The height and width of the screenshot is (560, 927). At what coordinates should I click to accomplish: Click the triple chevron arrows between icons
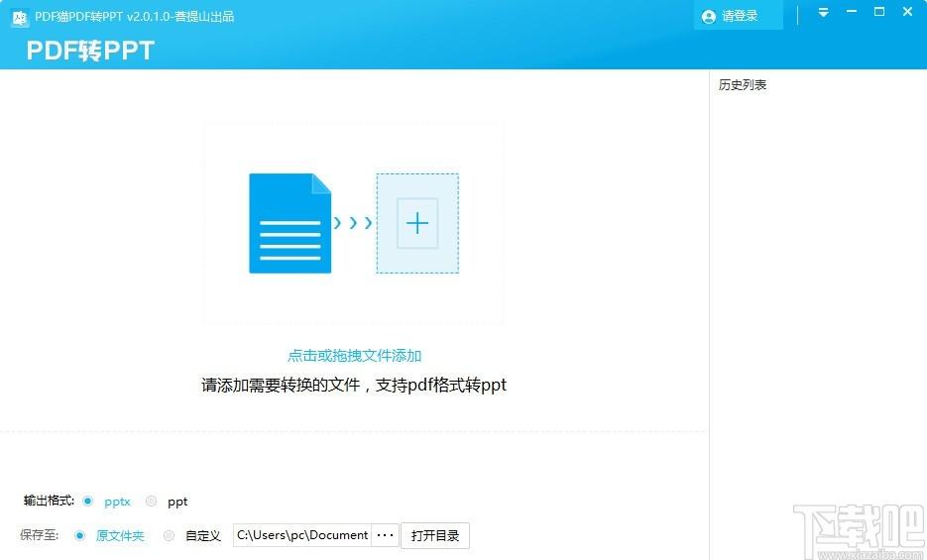[x=353, y=223]
